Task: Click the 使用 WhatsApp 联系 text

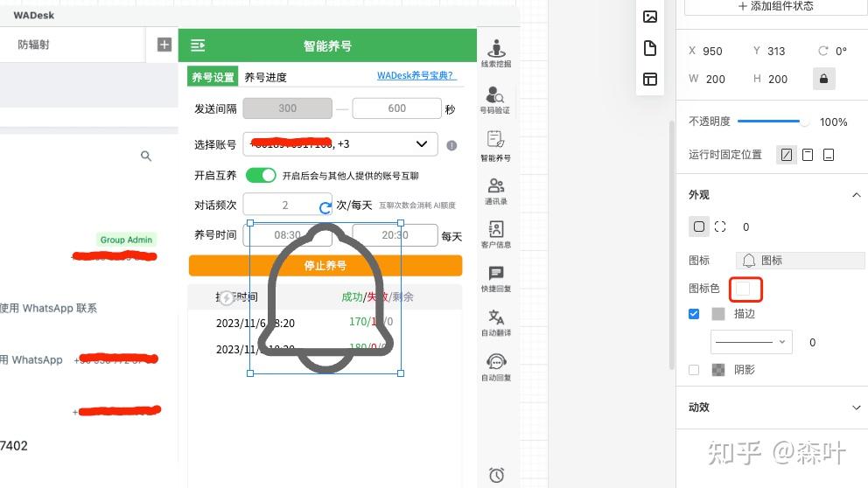Action: click(48, 308)
